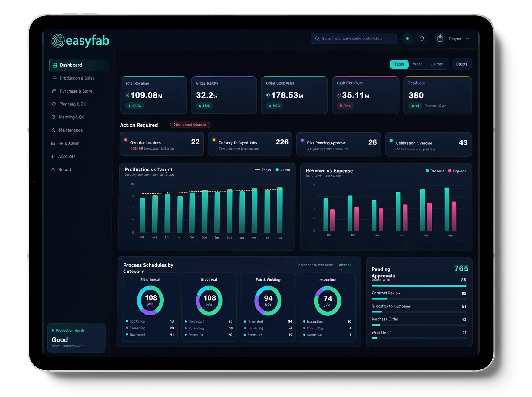Open Production & Sales menu item
This screenshot has width=532, height=397.
click(77, 78)
